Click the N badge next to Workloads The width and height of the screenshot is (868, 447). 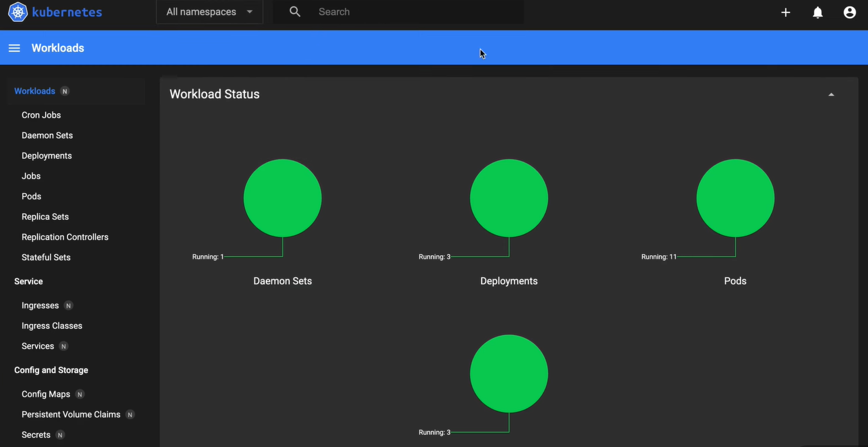click(x=64, y=91)
